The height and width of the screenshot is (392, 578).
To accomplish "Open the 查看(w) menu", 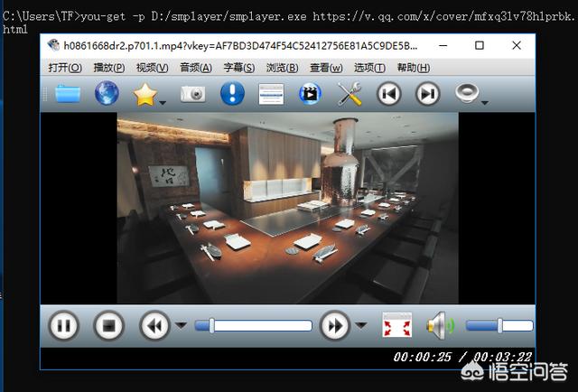I will coord(326,68).
